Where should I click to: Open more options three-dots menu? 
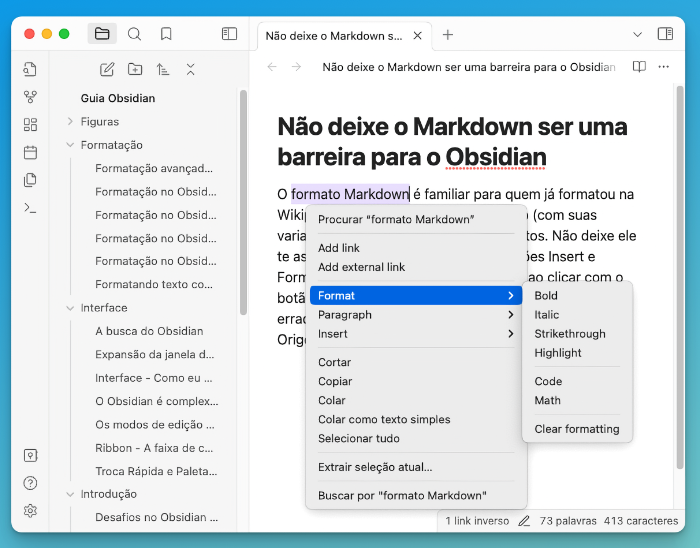(663, 67)
